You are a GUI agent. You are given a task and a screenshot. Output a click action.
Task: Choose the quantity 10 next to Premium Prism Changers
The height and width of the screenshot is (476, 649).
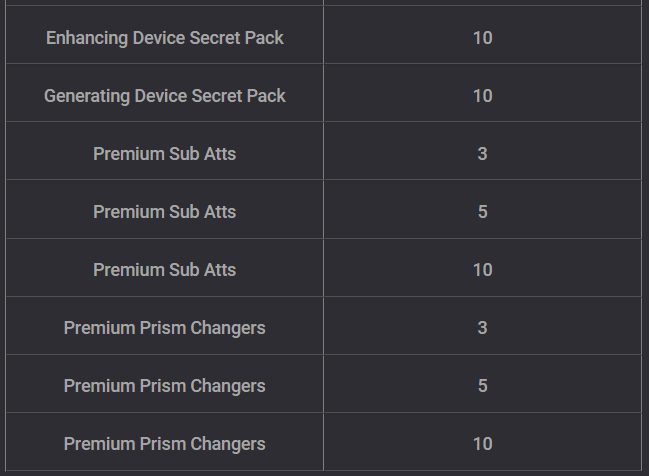pyautogui.click(x=483, y=444)
